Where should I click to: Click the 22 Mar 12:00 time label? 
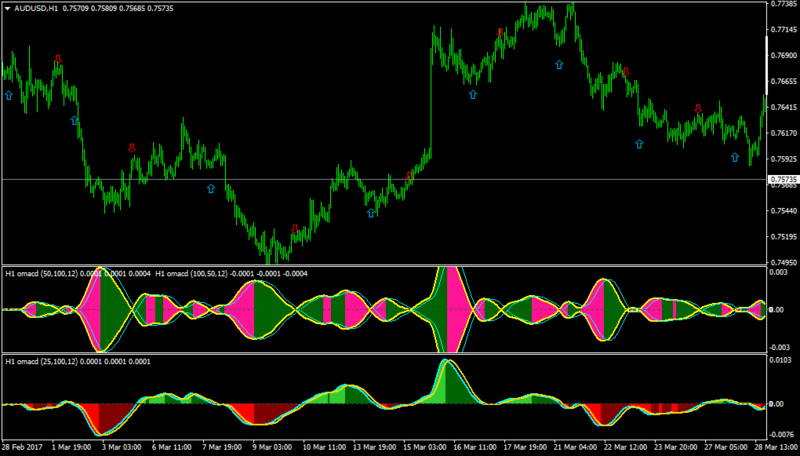click(x=627, y=447)
